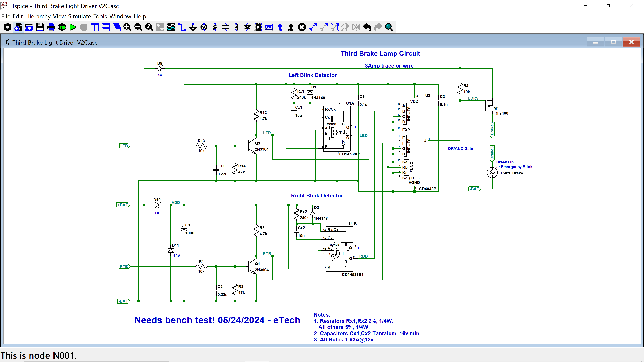Select MOSFET M1 IRF7406

pyautogui.click(x=489, y=106)
